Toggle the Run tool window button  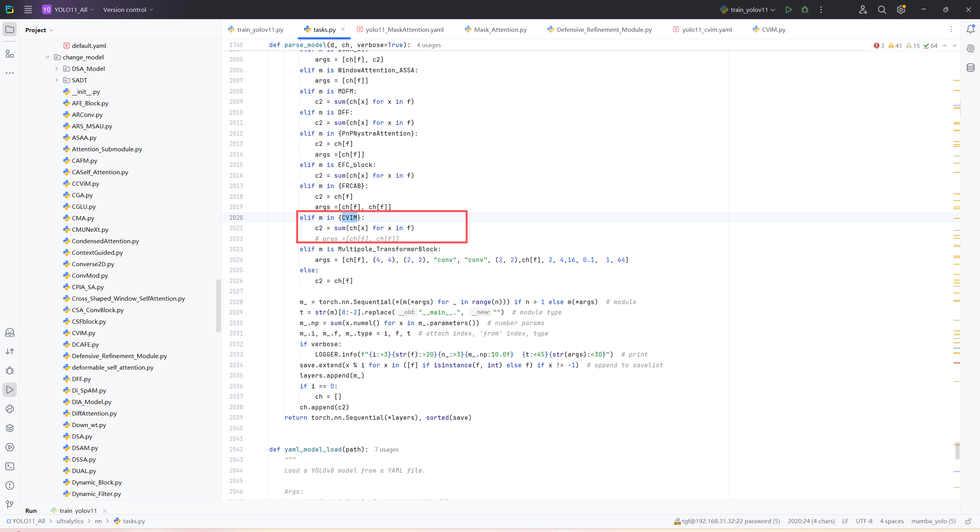(x=10, y=390)
